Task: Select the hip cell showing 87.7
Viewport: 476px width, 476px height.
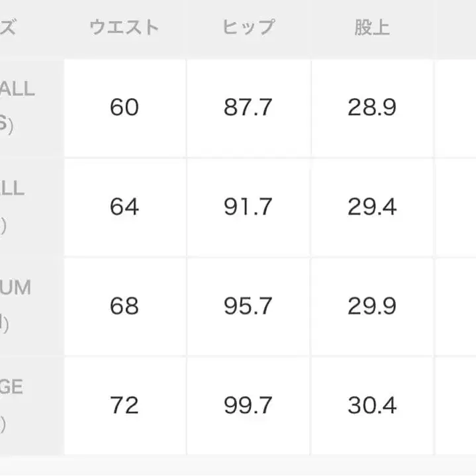Action: [x=248, y=107]
